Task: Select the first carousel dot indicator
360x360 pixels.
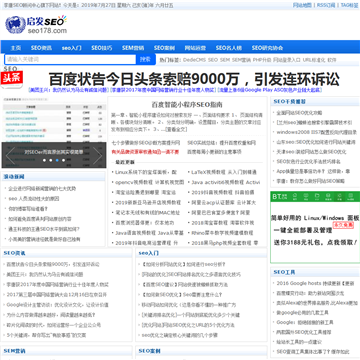Action: (x=44, y=160)
